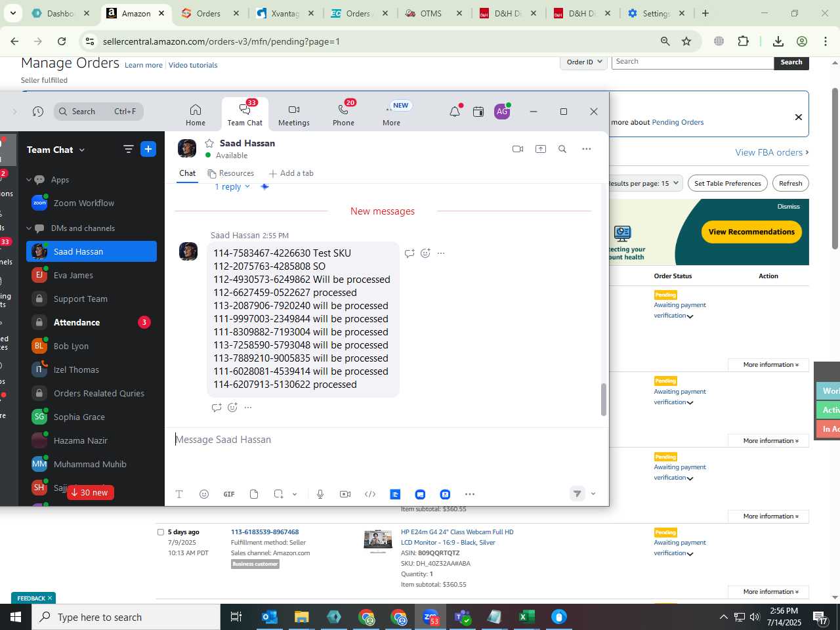Click screenshot capture icon in composer
Screen dimensions: 840x630
click(279, 494)
